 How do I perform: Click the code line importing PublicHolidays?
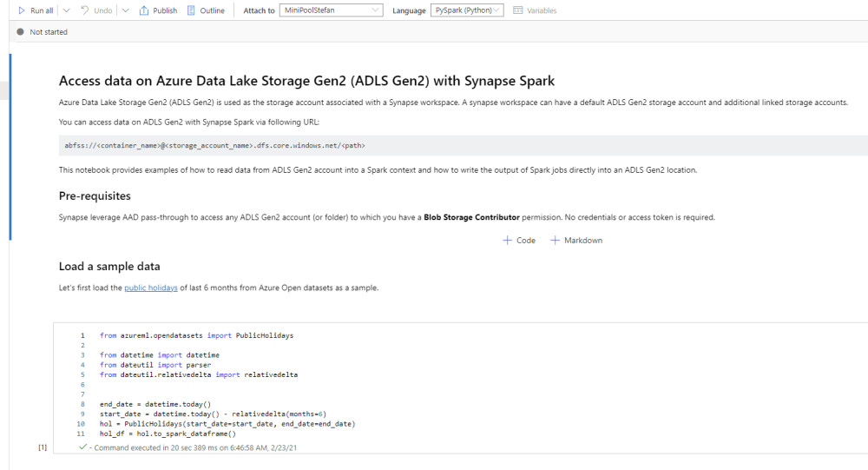(196, 335)
